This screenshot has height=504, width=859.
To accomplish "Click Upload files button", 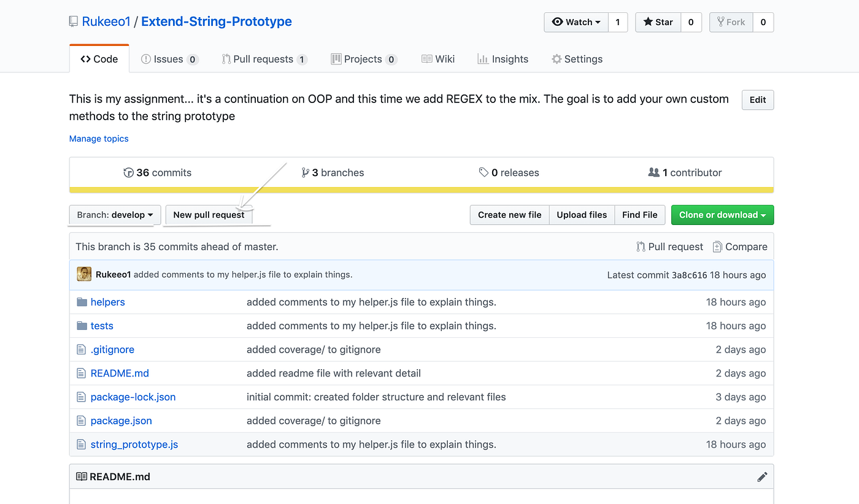I will click(x=582, y=215).
